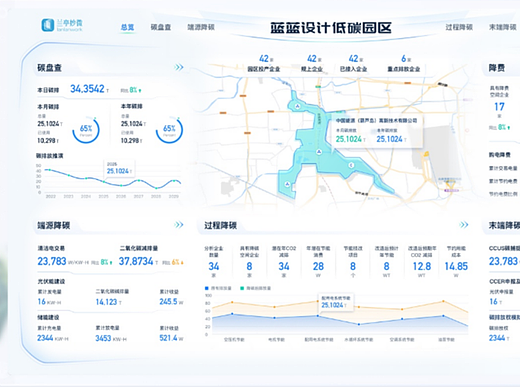Image resolution: width=520 pixels, height=390 pixels.
Task: Click the 过程降碳 panel heading
Action: 220,225
